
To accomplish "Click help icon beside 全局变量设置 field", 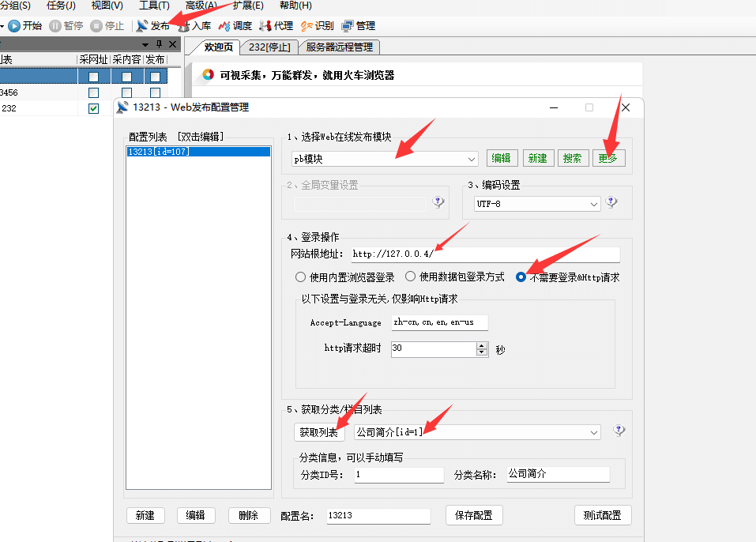I will tap(438, 202).
